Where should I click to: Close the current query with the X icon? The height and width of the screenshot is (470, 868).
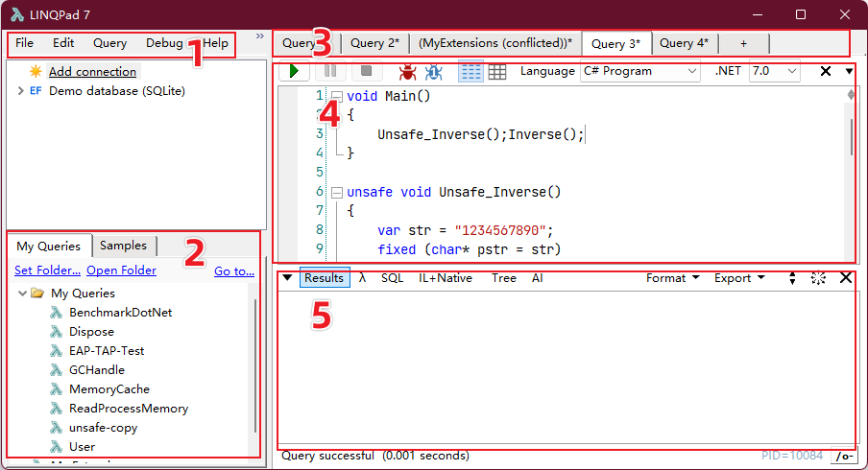click(x=826, y=71)
